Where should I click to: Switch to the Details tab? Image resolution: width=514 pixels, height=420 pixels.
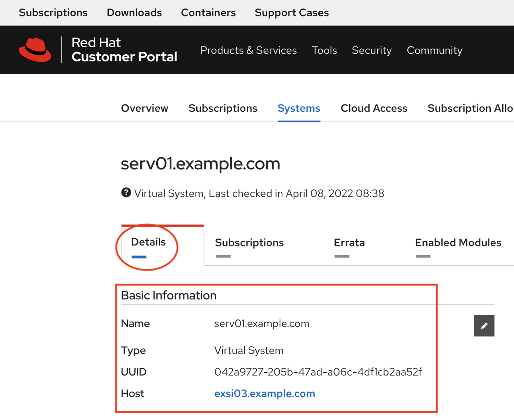(148, 242)
